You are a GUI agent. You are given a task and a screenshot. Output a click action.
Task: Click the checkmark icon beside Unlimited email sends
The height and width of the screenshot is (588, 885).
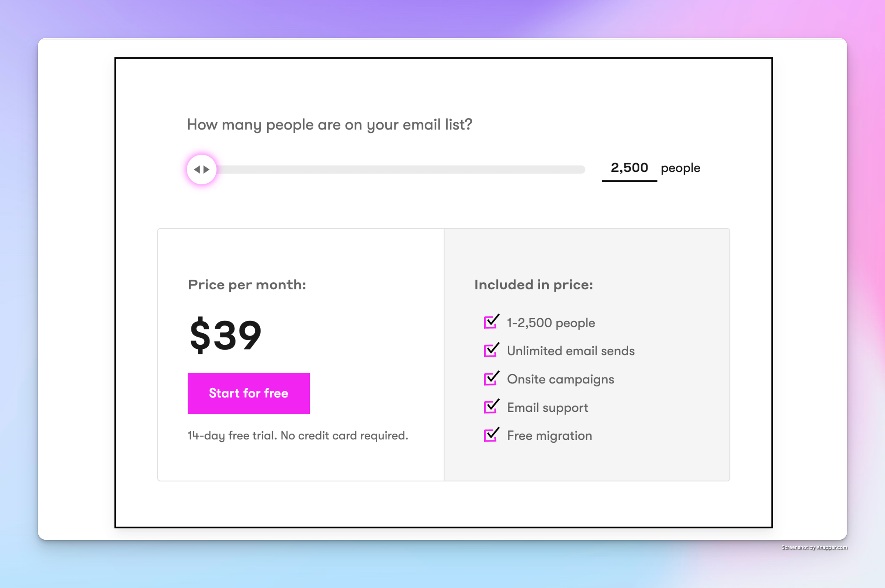point(491,350)
